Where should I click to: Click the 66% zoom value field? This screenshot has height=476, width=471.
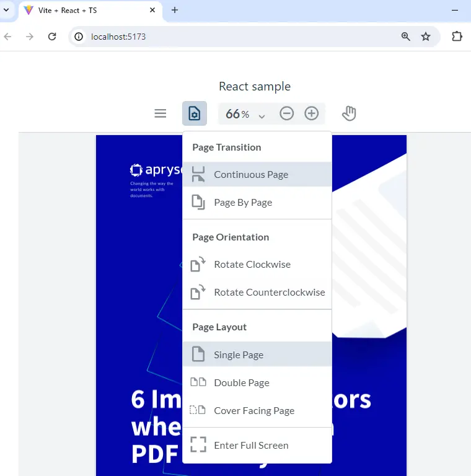[237, 114]
